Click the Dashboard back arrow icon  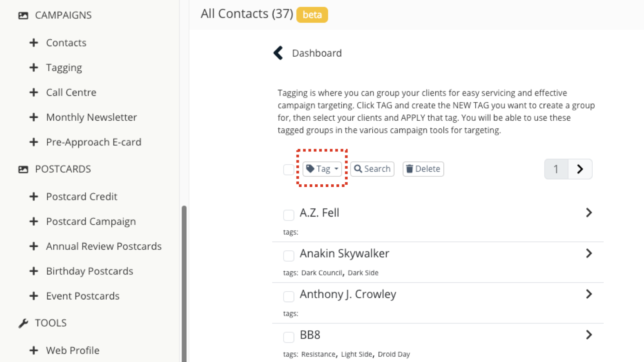click(x=278, y=53)
